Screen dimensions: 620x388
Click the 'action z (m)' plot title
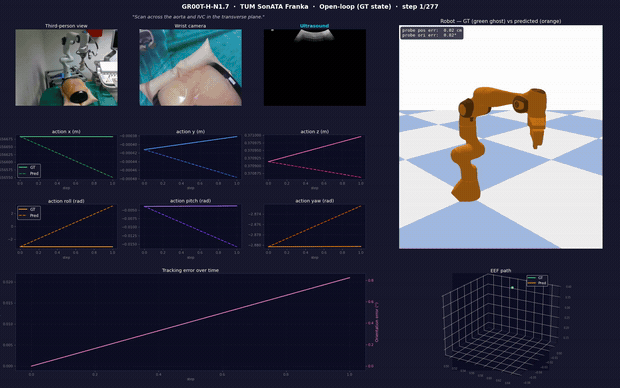coord(314,131)
